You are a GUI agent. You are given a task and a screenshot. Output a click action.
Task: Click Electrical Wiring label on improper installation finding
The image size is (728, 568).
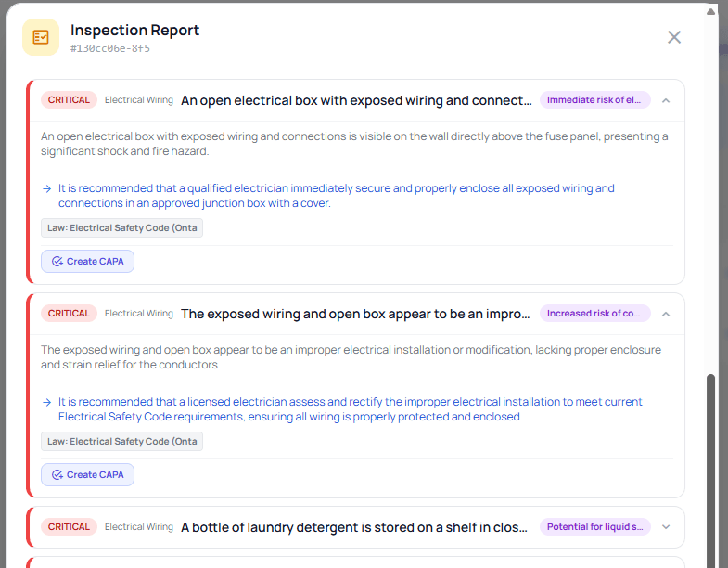click(x=139, y=314)
